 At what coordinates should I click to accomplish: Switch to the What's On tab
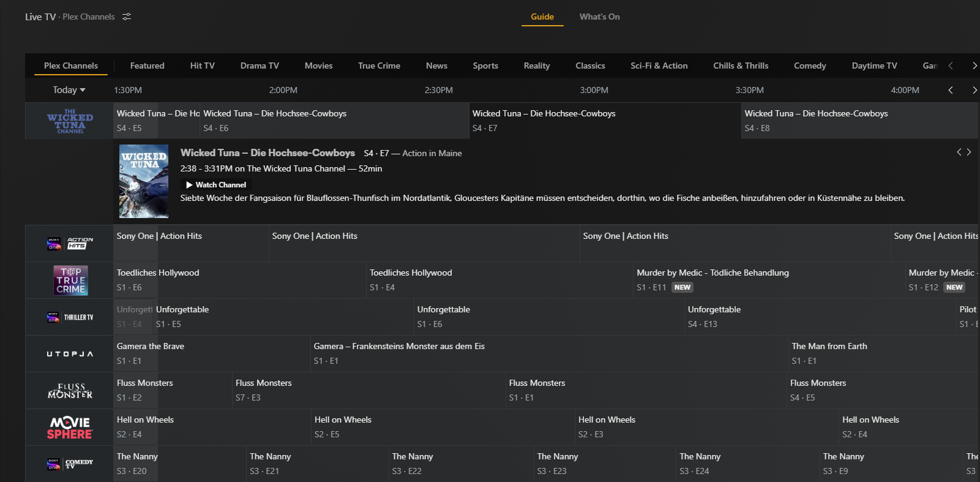coord(600,17)
